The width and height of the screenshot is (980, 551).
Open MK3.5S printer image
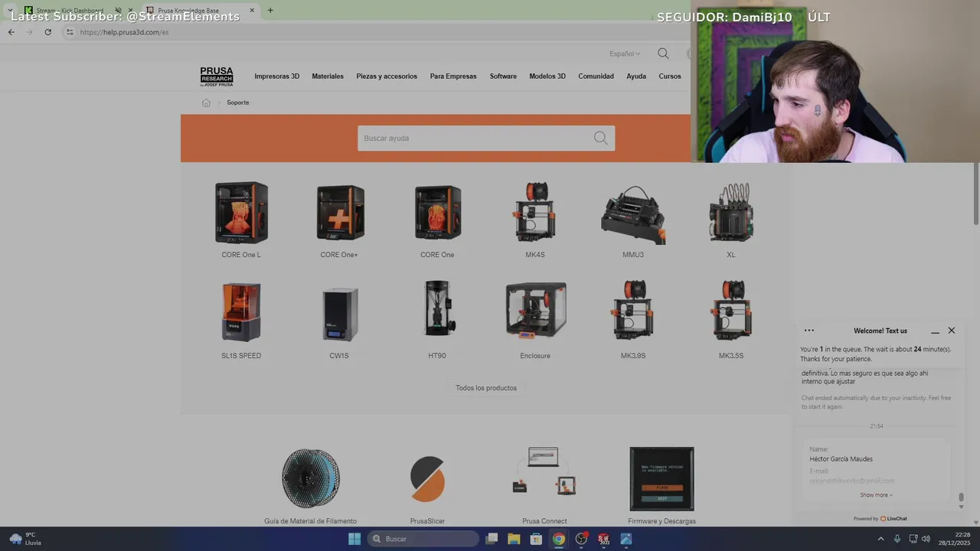731,310
